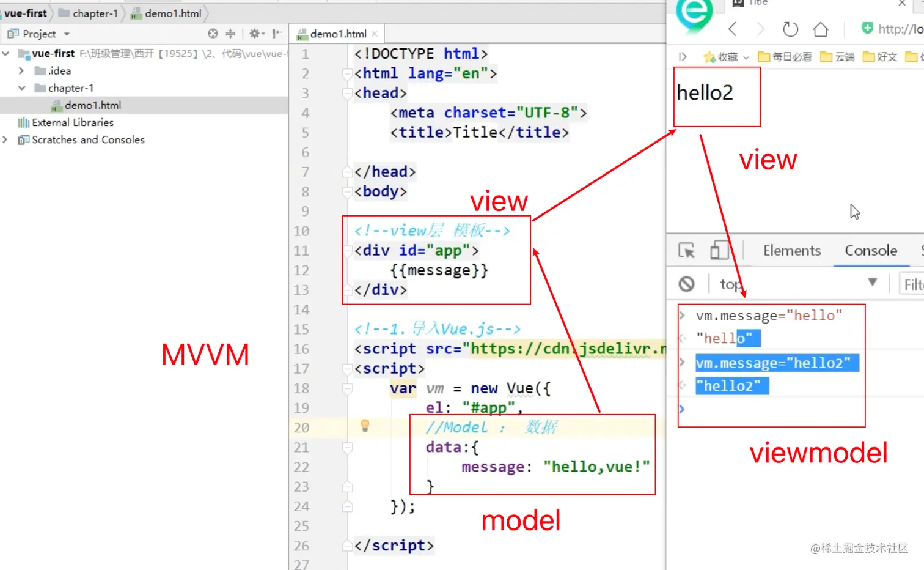Select External Libraries in project tree
Viewport: 924px width, 570px height.
coord(73,122)
